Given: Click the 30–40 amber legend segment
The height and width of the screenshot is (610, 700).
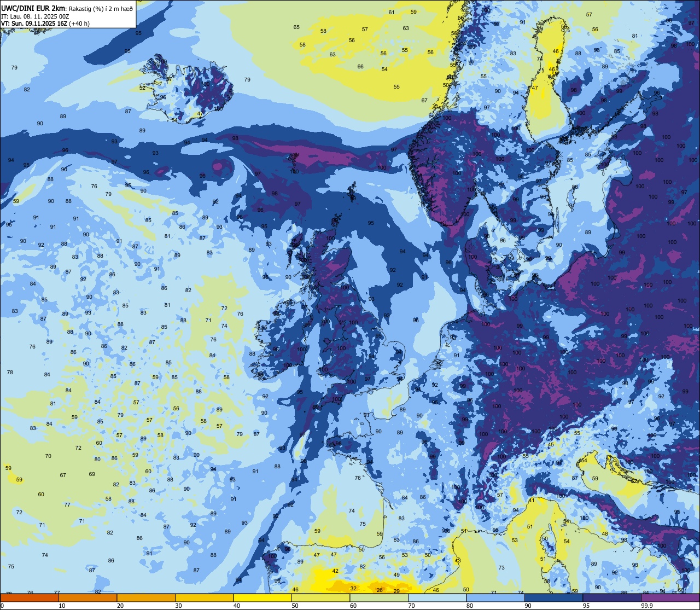Looking at the screenshot, I should pos(204,597).
